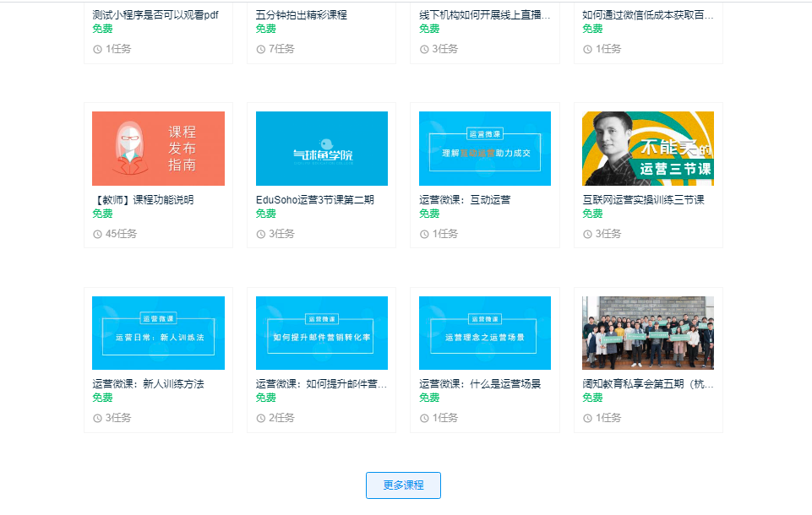Click clock icon under 五分钟拍出精彩课程

click(x=261, y=49)
